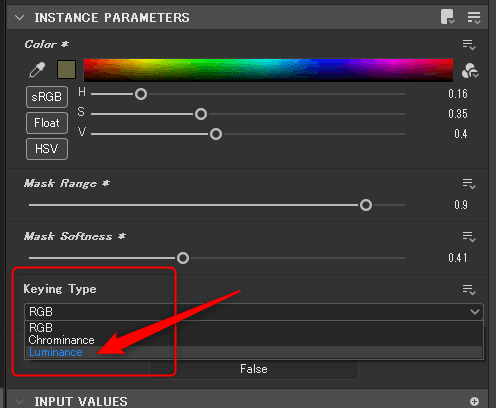Expand the Input Values section
Screen dimensions: 496x408
tap(20, 401)
